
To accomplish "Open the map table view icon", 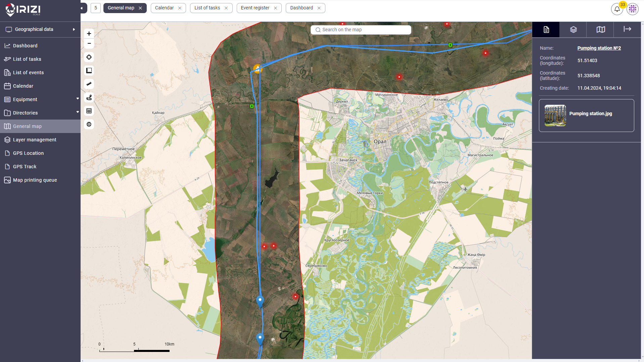I will click(x=89, y=111).
